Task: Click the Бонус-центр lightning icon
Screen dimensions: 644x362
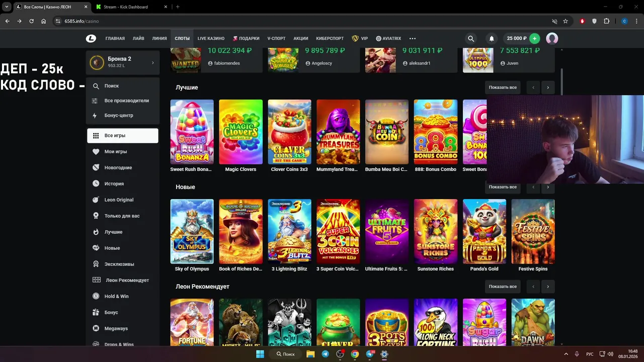Action: (95, 115)
